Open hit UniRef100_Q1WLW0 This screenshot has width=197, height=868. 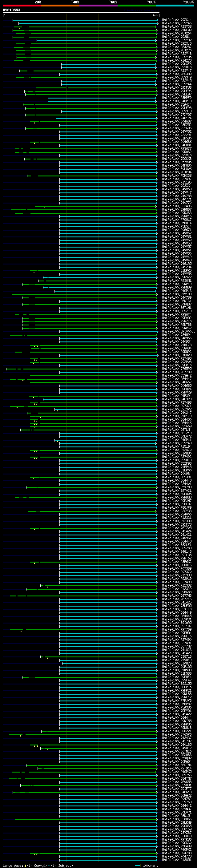pyautogui.click(x=176, y=30)
